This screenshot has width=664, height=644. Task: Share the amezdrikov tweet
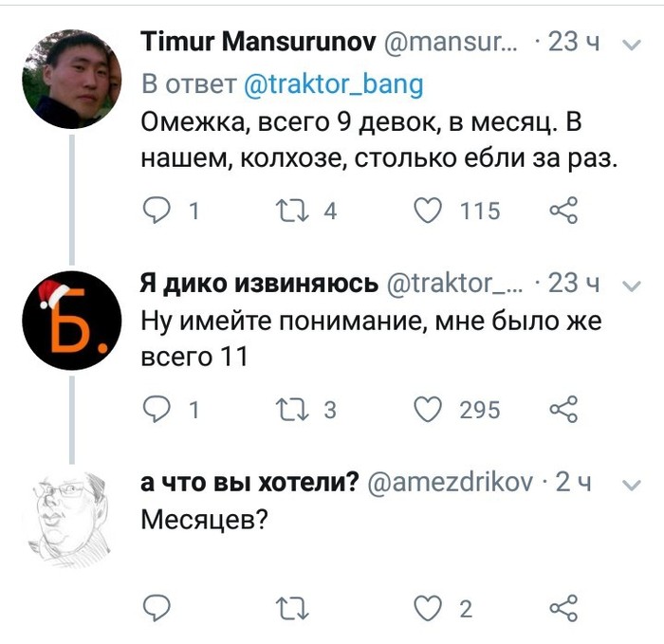pyautogui.click(x=564, y=608)
